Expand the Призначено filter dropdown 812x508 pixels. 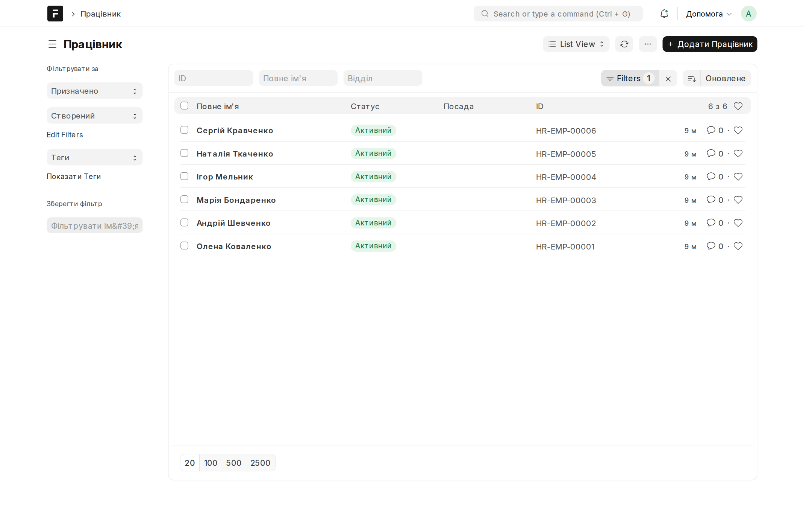click(94, 91)
